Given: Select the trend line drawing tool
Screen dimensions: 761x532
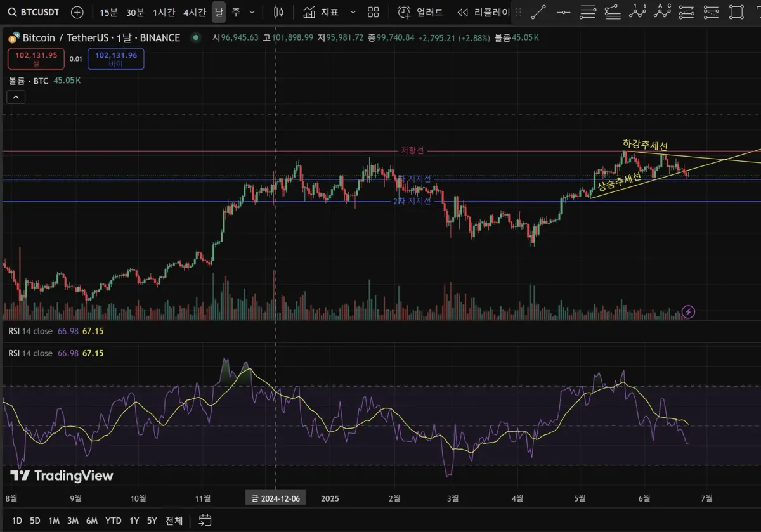Looking at the screenshot, I should tap(538, 12).
